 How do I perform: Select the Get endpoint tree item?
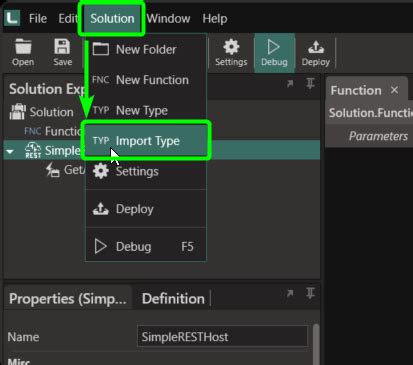[66, 170]
